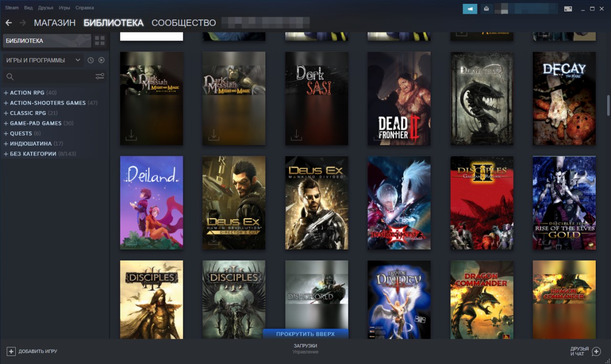The width and height of the screenshot is (611, 364).
Task: Go forward with the right arrow
Action: (x=22, y=23)
